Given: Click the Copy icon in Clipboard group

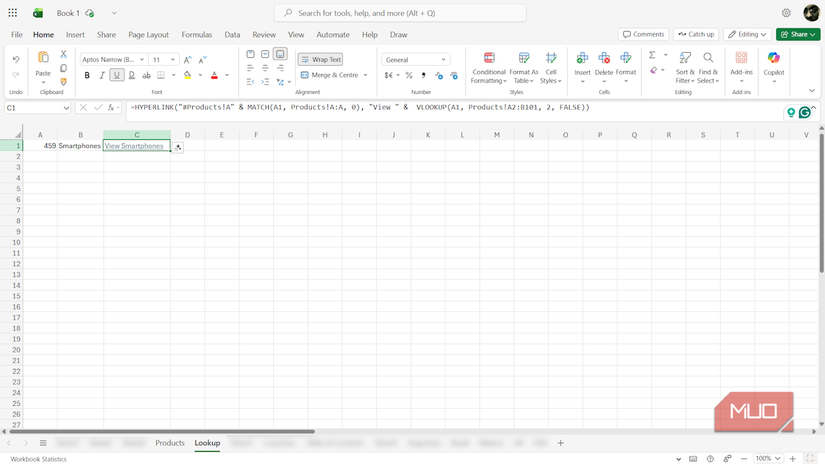Looking at the screenshot, I should click(x=63, y=68).
